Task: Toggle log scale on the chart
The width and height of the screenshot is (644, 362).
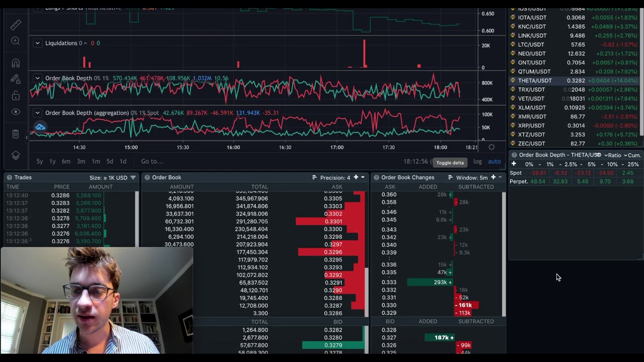Action: [477, 161]
